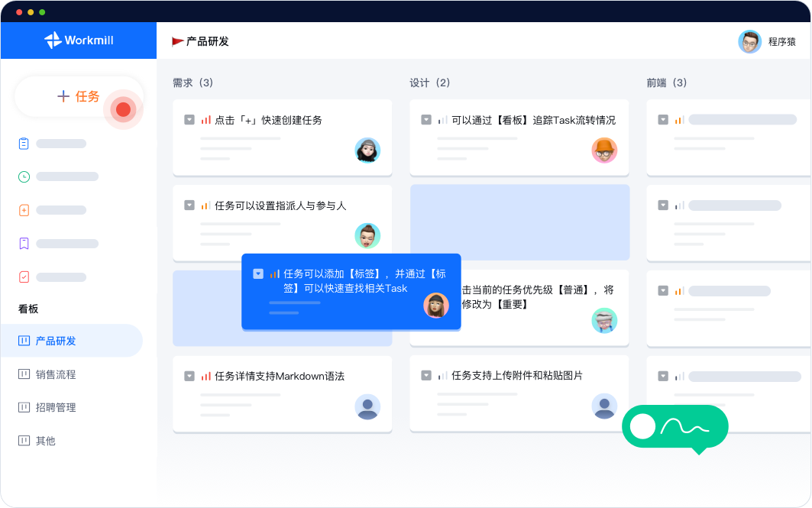Click priority bars icon on 任务详情支持Markdown语法
The image size is (812, 508).
205,377
